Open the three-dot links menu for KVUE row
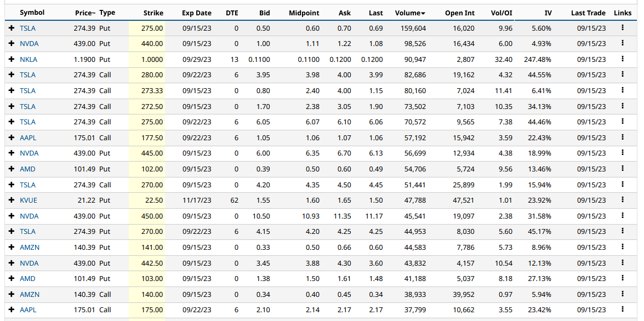 (x=623, y=200)
